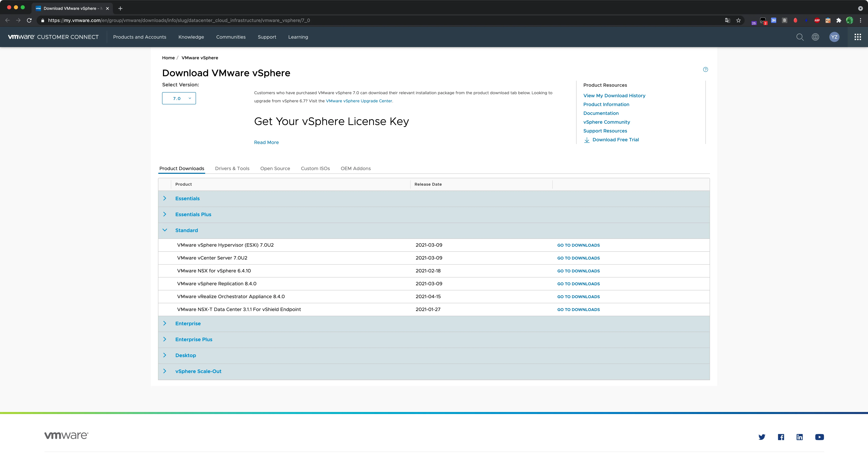Screen dimensions: 868x454
Task: Switch to the OEM Addons tab
Action: 356,168
